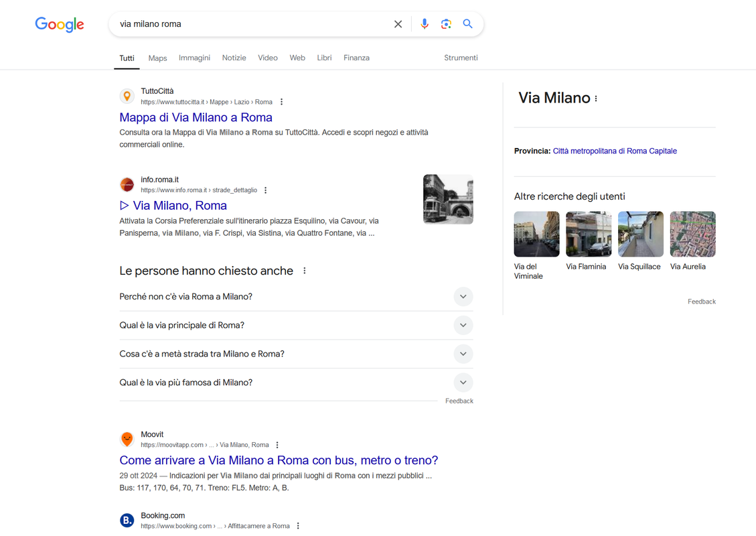Click the moovitapp.com breadcrumb URL
756x536 pixels.
click(x=205, y=445)
